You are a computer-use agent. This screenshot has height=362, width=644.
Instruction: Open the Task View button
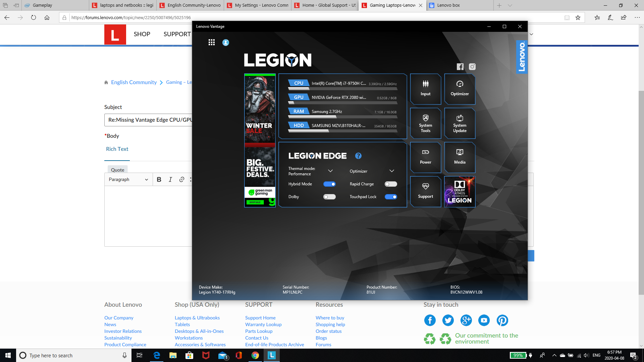click(x=140, y=355)
